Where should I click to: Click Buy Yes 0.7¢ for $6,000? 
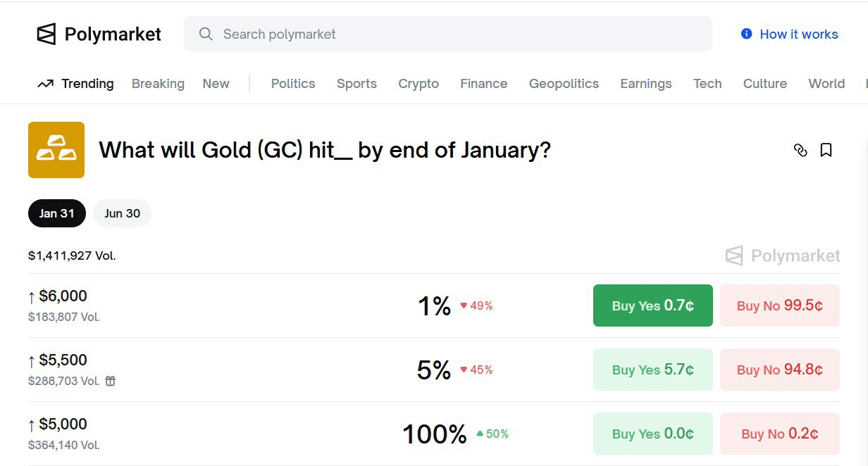(652, 306)
